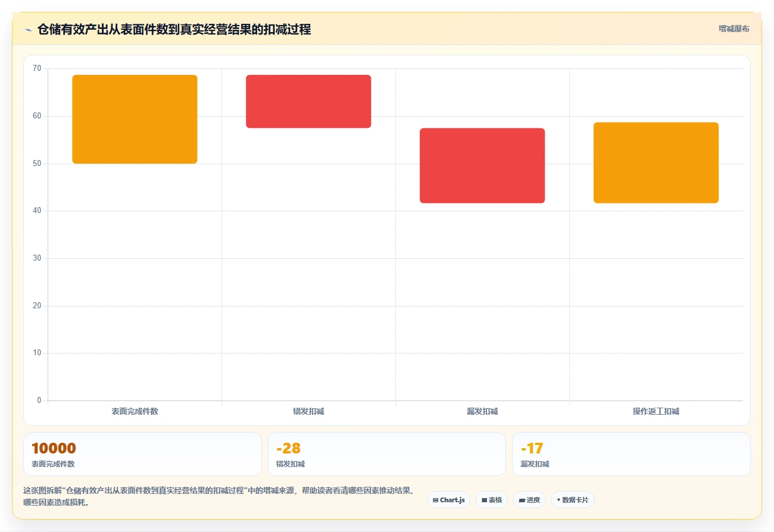Click the y-axis value 10
The height and width of the screenshot is (532, 774).
[x=37, y=353]
